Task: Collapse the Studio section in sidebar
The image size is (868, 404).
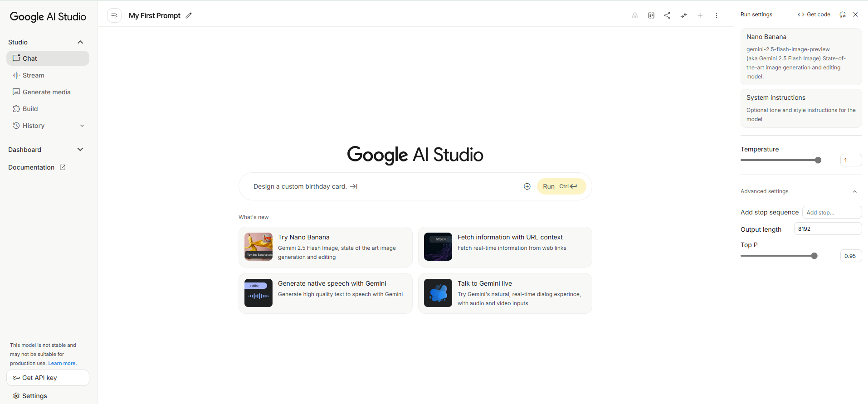Action: pos(80,42)
